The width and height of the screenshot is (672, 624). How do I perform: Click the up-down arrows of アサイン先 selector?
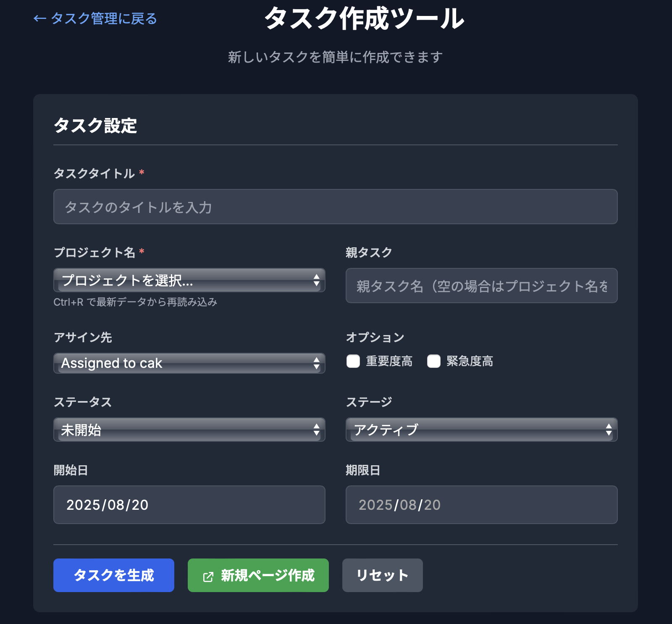[317, 363]
